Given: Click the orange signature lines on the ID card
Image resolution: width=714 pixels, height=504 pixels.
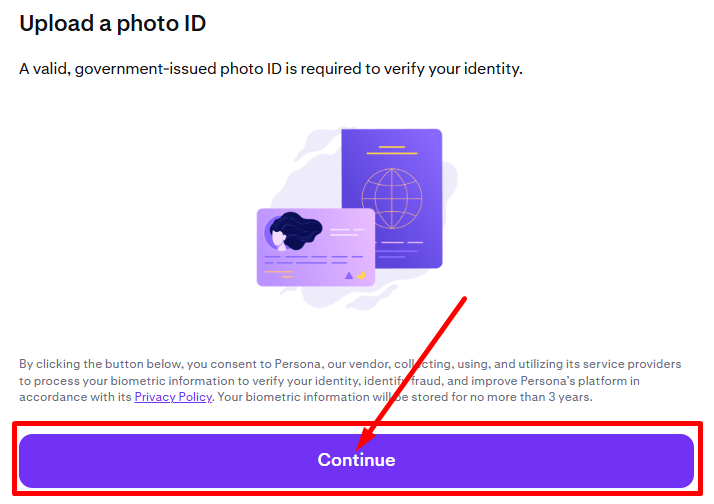Looking at the screenshot, I should pos(277,274).
